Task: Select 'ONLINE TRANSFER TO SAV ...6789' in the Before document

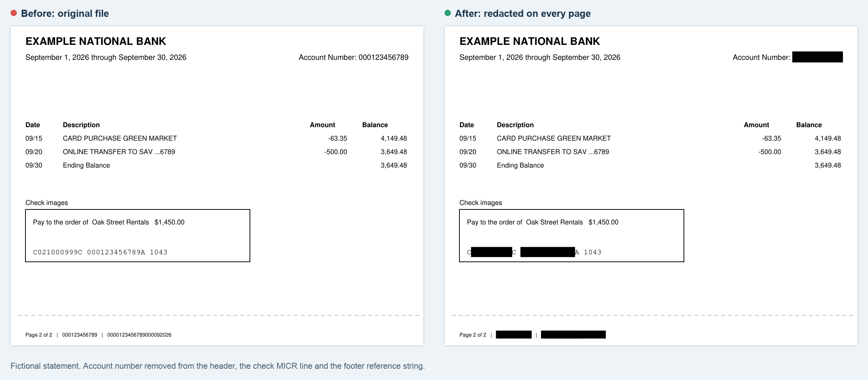Action: coord(119,152)
